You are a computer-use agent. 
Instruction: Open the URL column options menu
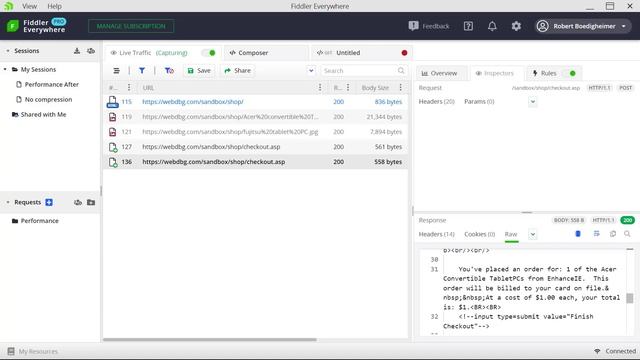click(x=320, y=87)
